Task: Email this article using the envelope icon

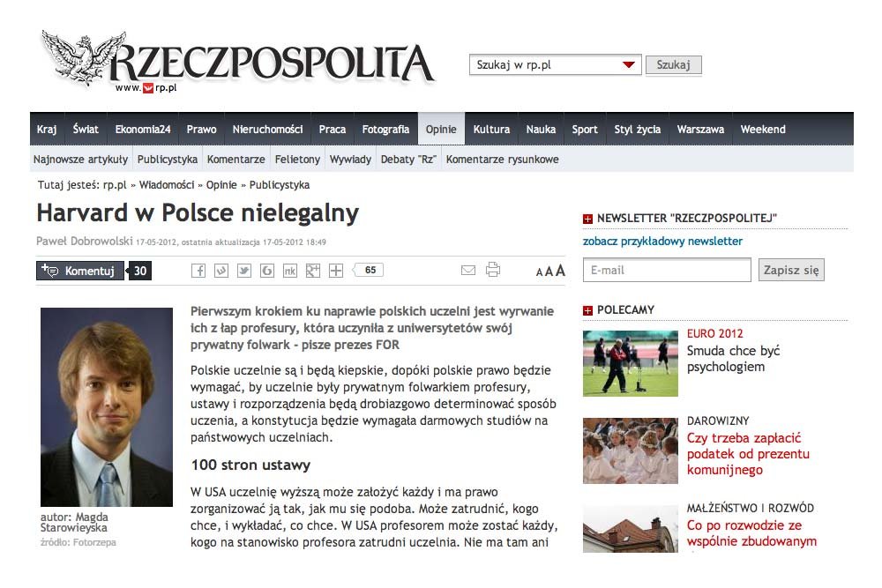Action: tap(468, 271)
